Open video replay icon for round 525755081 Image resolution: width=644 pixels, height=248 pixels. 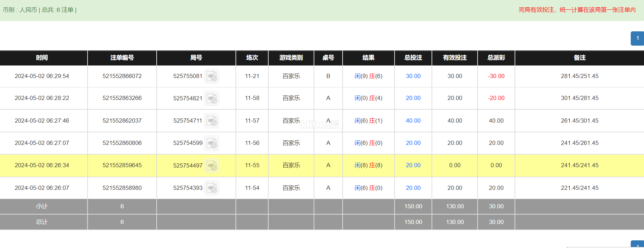(212, 76)
